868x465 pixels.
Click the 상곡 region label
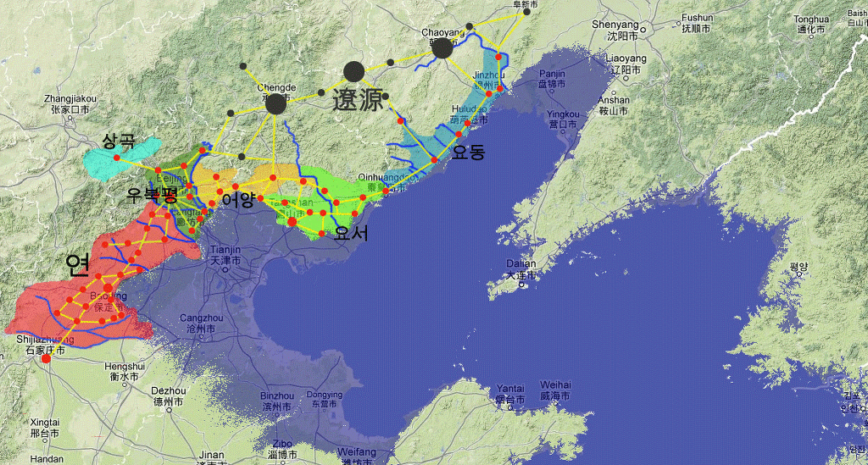[119, 141]
